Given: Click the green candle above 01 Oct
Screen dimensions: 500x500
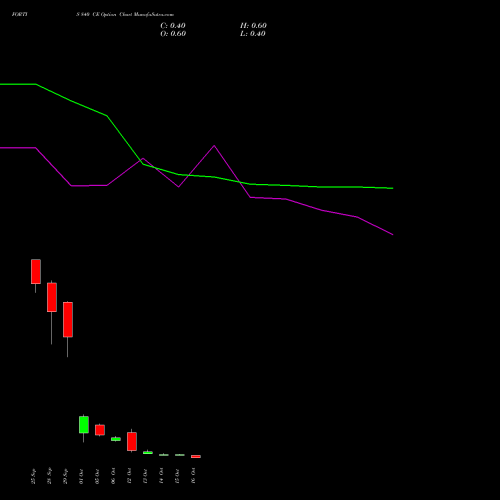Looking at the screenshot, I should tap(84, 425).
